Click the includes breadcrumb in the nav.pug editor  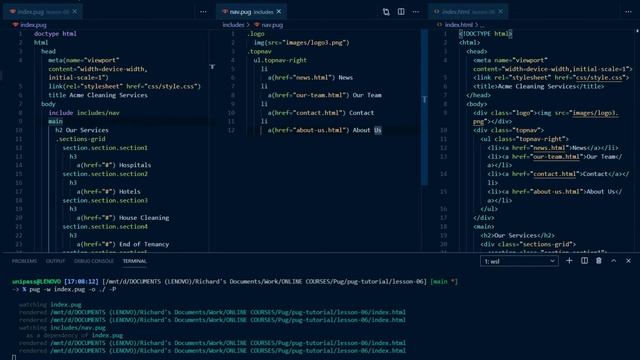(233, 25)
